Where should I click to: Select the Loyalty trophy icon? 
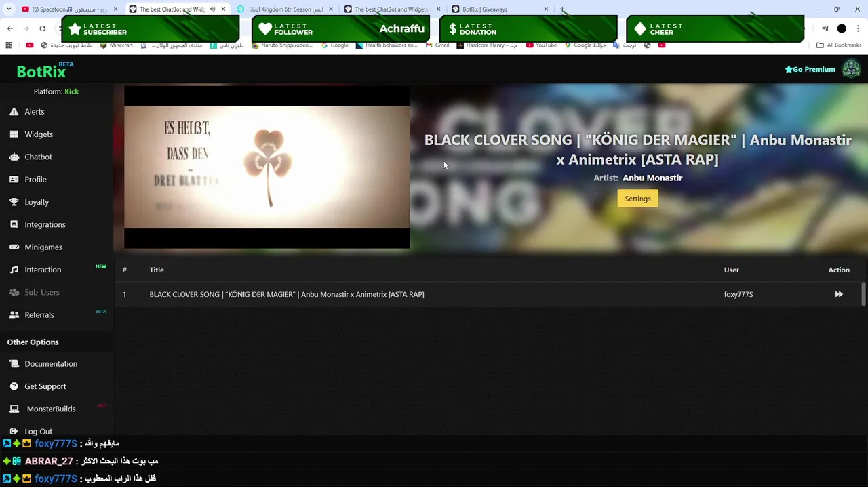tap(14, 202)
